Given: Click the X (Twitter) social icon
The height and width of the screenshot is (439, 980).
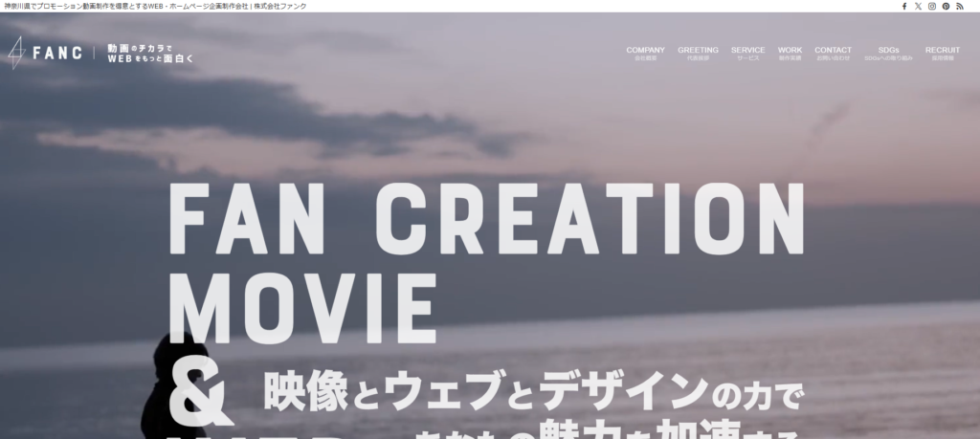Looking at the screenshot, I should [918, 6].
